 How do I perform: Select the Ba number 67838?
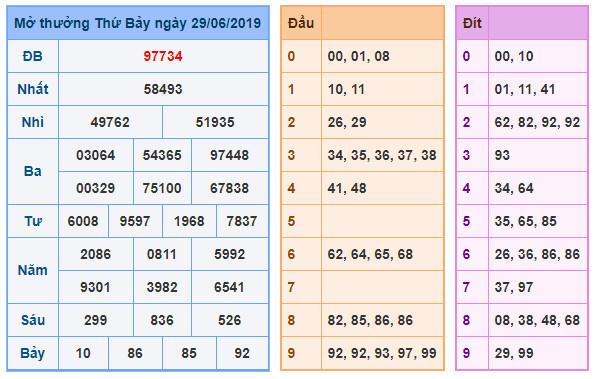pos(230,189)
